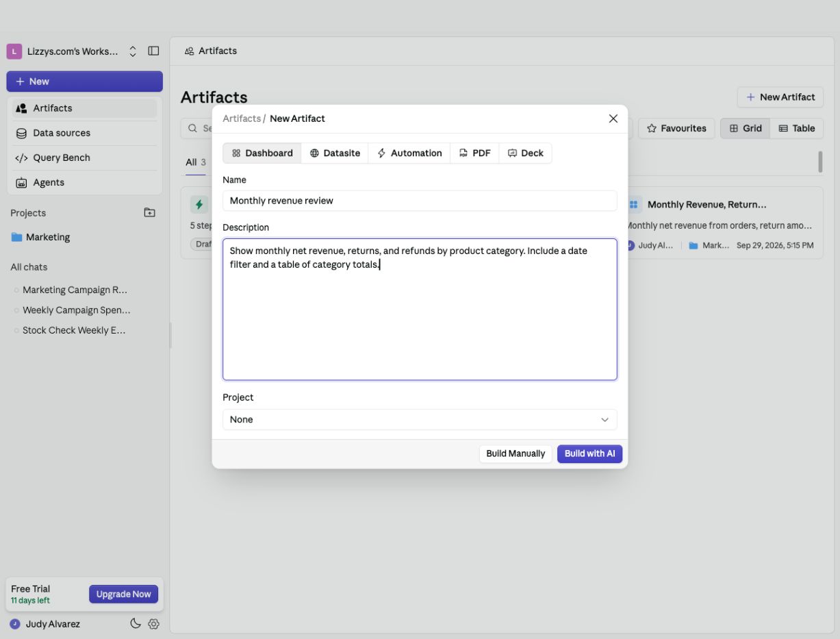This screenshot has height=639, width=840.
Task: Close the New Artifact dialog
Action: coord(613,118)
